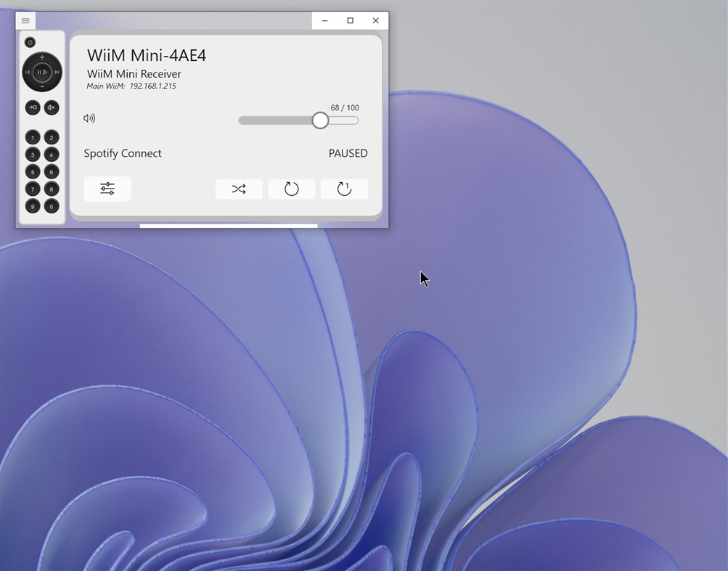Click the repeat-all icon
The height and width of the screenshot is (571, 728).
[291, 189]
